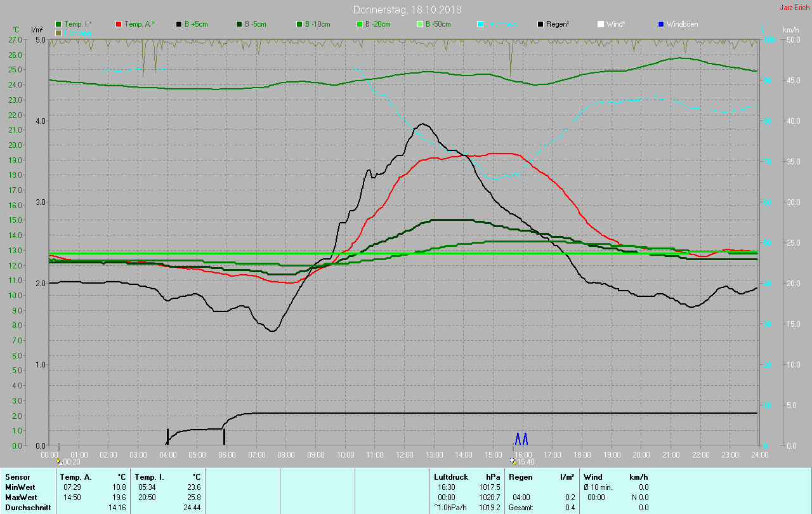Click the Temp. I. maximum value 25.8
Image resolution: width=812 pixels, height=514 pixels.
194,498
